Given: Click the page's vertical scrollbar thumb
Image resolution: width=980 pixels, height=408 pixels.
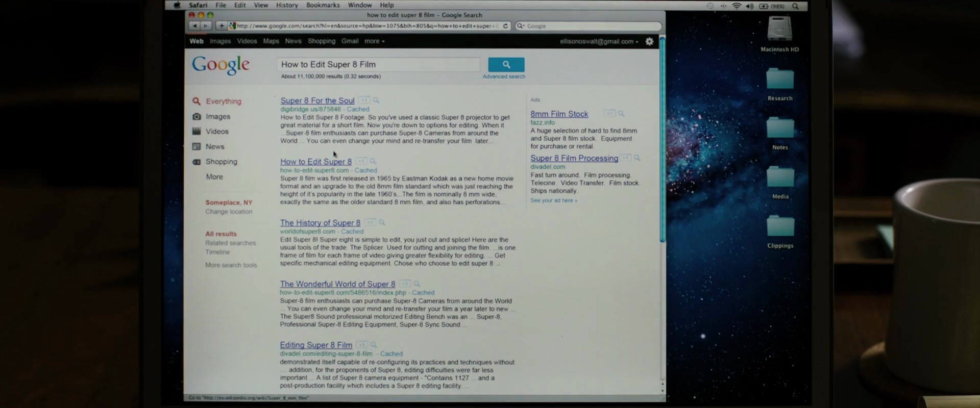Looking at the screenshot, I should [x=663, y=140].
